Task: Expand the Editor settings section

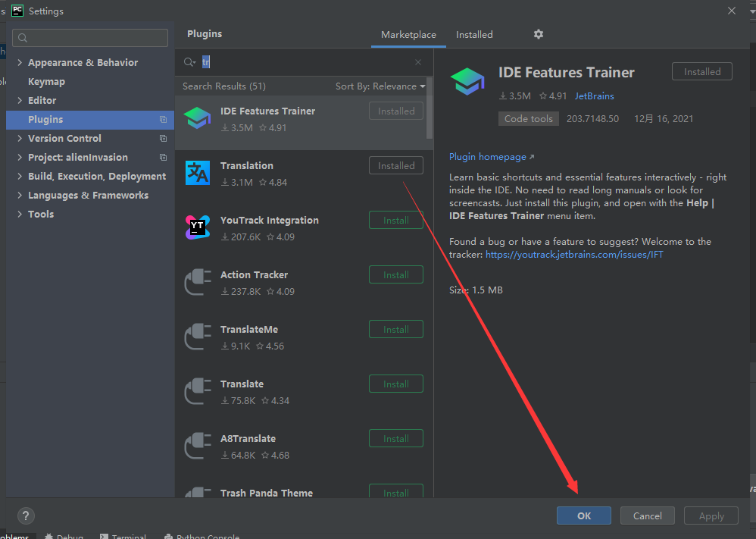Action: coord(20,100)
